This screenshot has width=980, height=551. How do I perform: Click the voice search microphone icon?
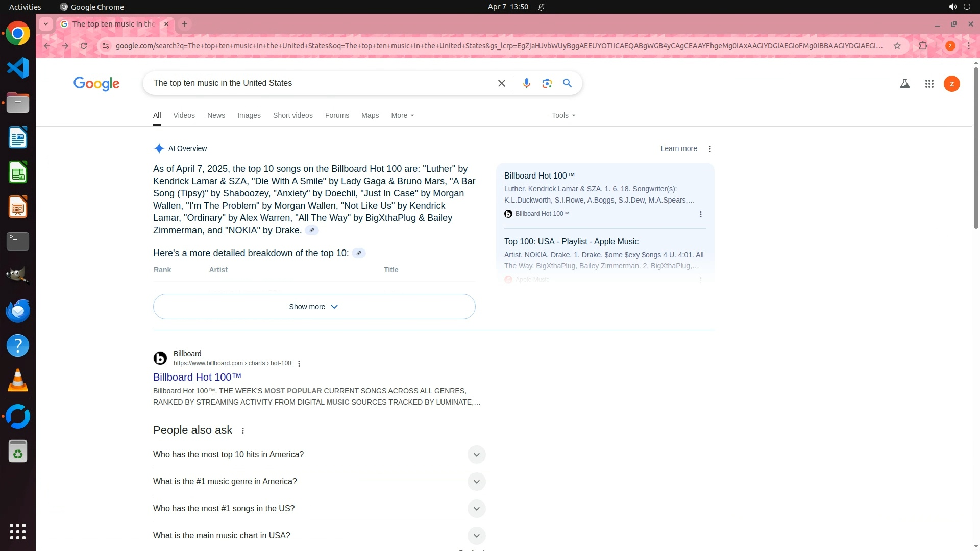pyautogui.click(x=526, y=83)
